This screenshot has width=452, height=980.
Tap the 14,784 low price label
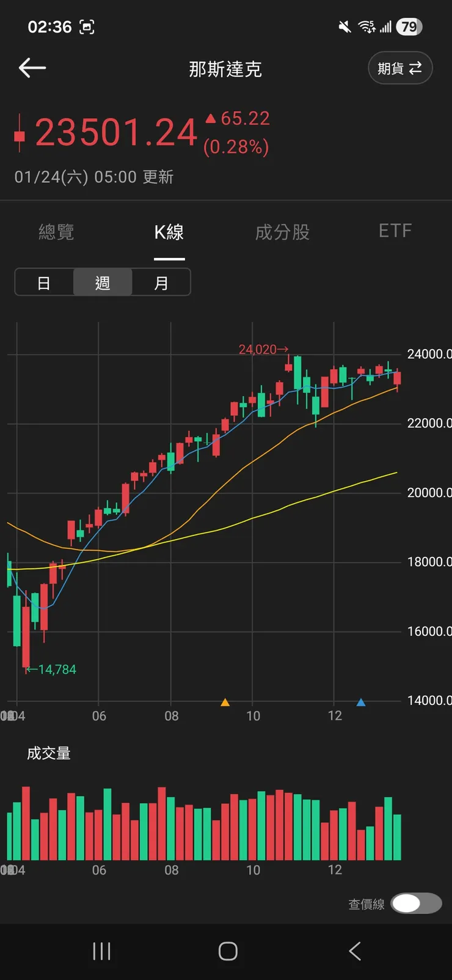53,669
